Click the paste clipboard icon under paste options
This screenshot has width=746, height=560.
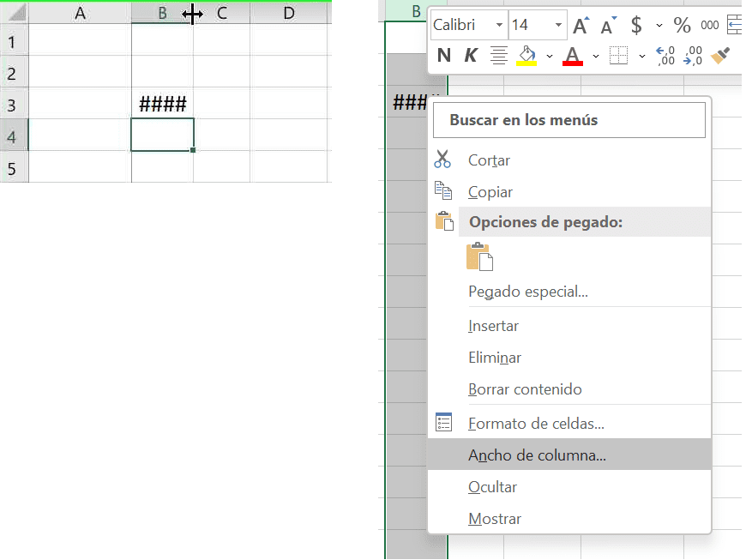pos(478,257)
